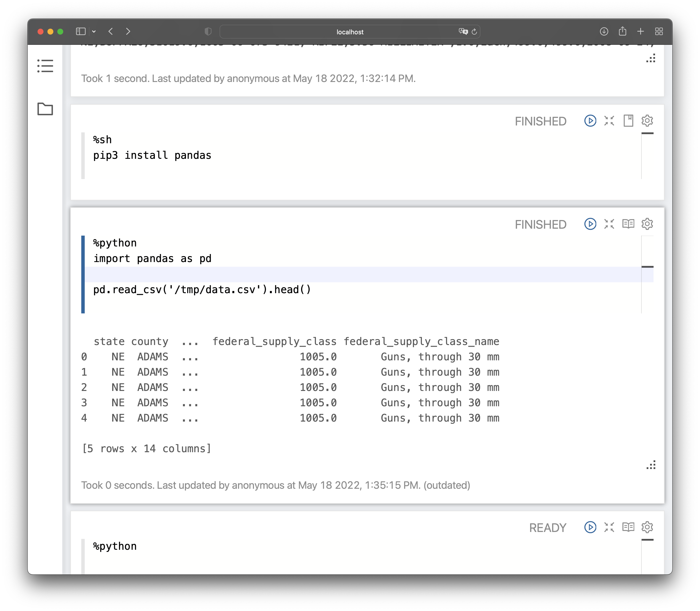This screenshot has height=611, width=700.
Task: Show Safari downloads
Action: click(x=604, y=31)
